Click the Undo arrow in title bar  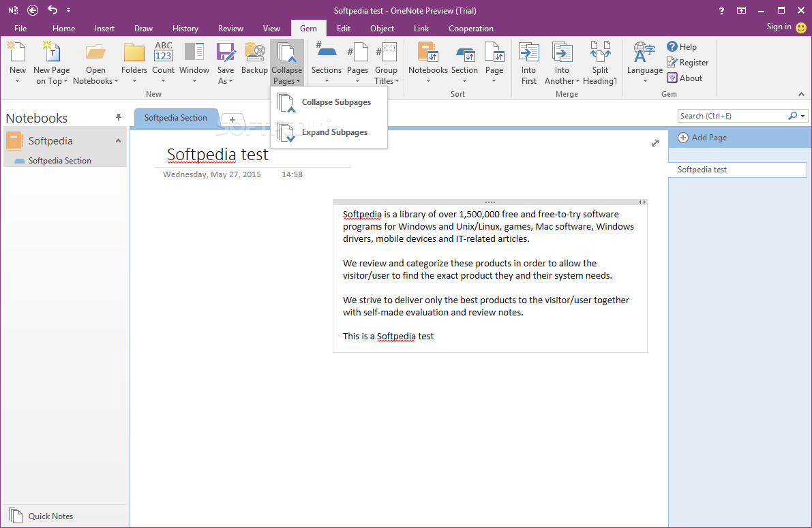[52, 10]
